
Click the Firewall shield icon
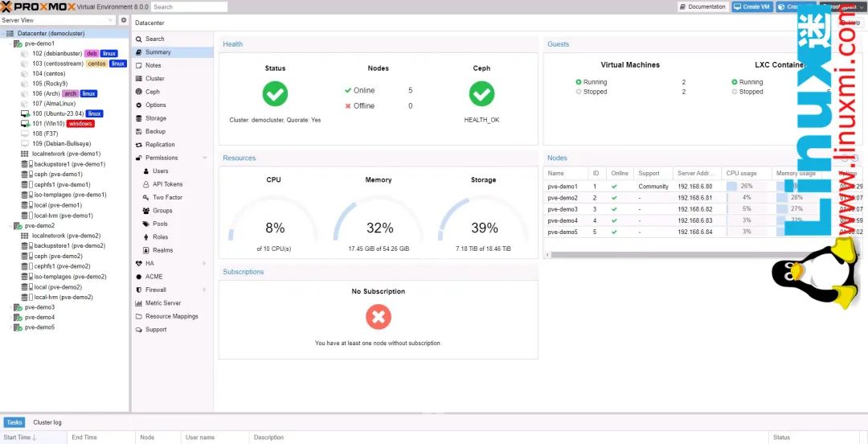point(139,290)
